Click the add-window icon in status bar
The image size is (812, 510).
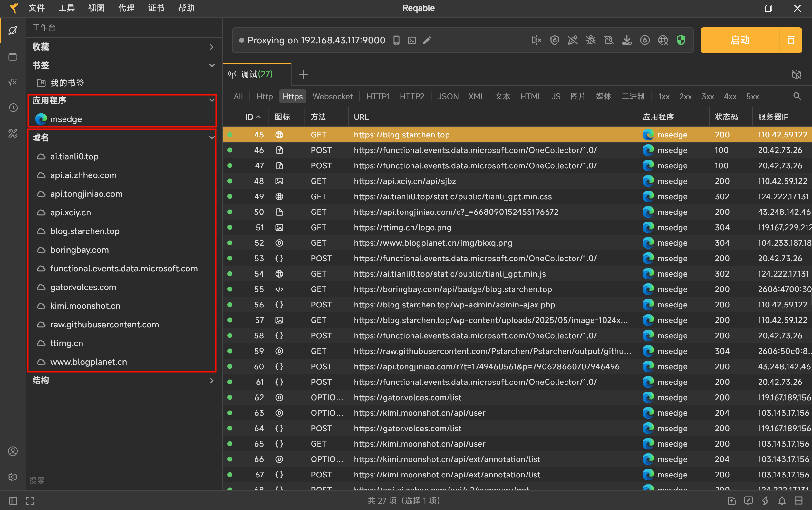click(732, 501)
